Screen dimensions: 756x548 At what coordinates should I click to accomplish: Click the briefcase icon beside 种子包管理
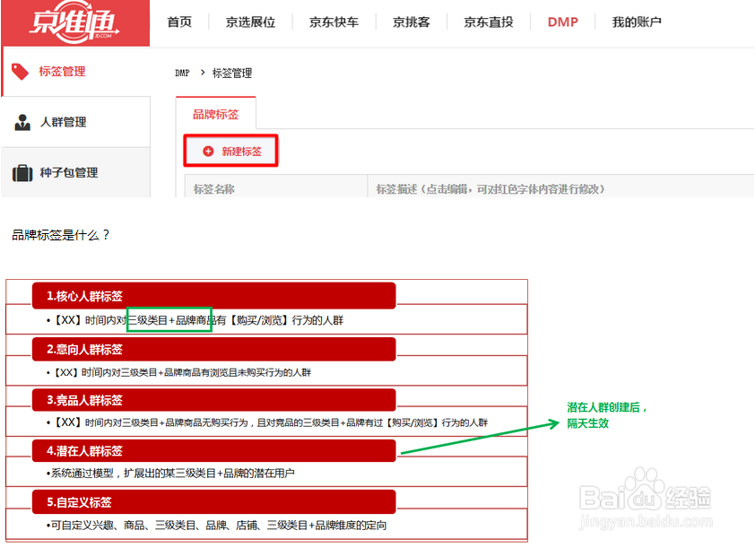point(22,173)
